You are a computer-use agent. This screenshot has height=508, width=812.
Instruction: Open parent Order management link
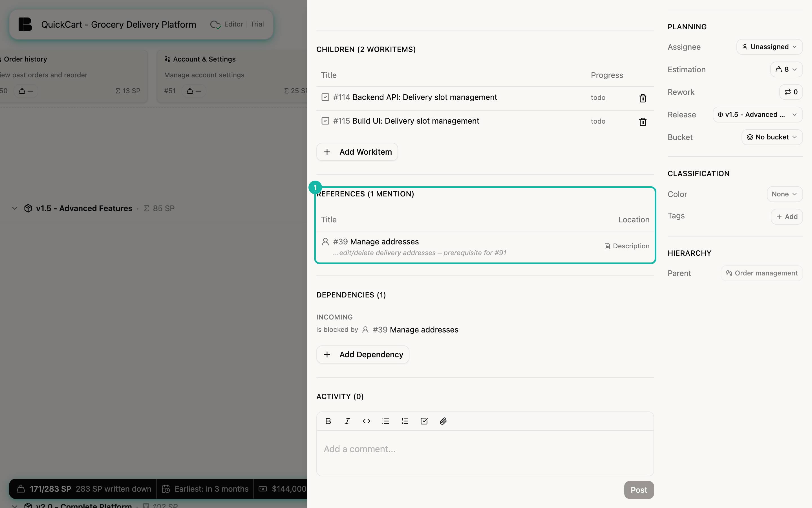tap(761, 273)
